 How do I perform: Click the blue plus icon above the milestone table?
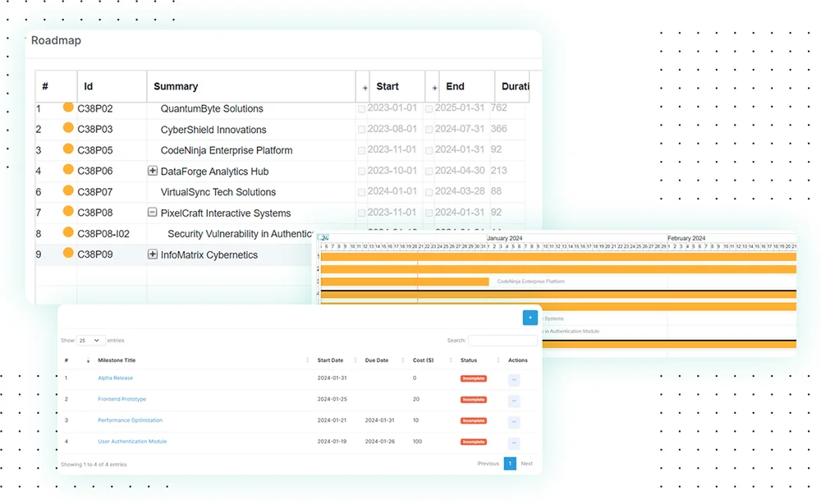point(530,317)
